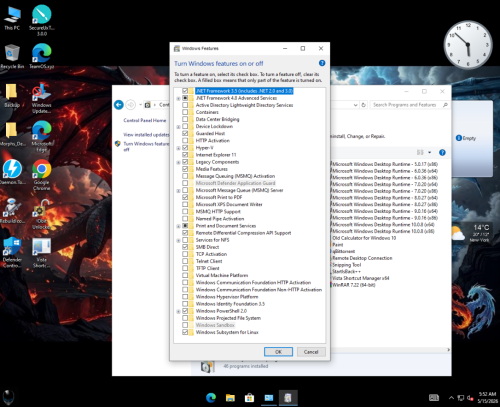This screenshot has height=407, width=500.
Task: Open File Explorer from the taskbar
Action: point(230,398)
